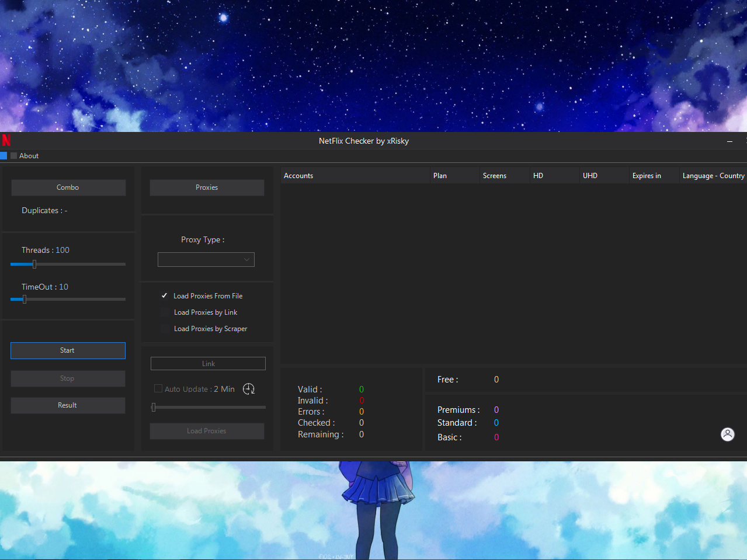Uncheck Load Proxies From File
This screenshot has height=560, width=747.
coord(165,296)
